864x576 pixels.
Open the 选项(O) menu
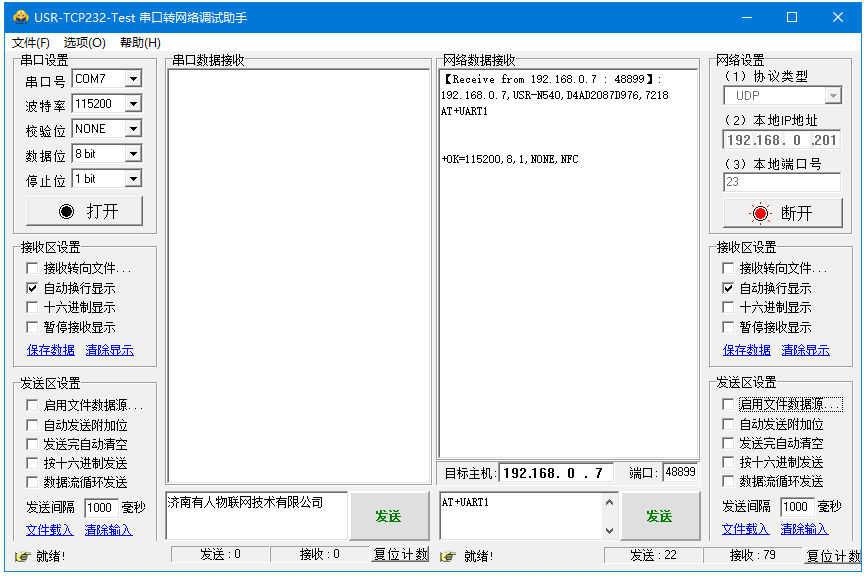click(x=84, y=43)
